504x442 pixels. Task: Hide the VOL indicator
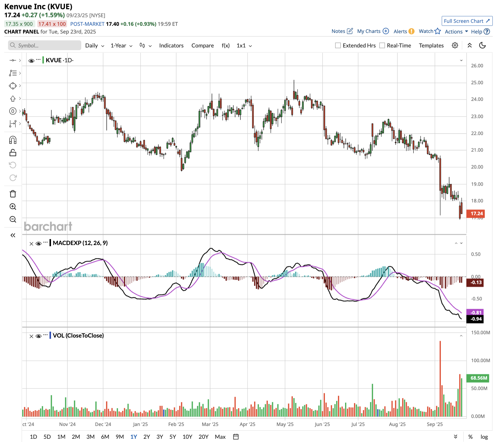39,336
